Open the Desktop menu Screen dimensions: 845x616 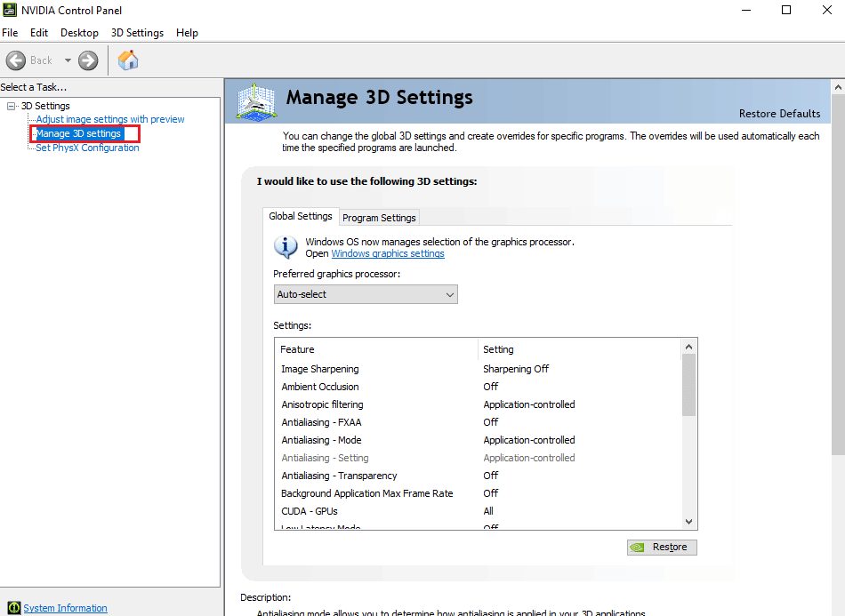point(79,33)
